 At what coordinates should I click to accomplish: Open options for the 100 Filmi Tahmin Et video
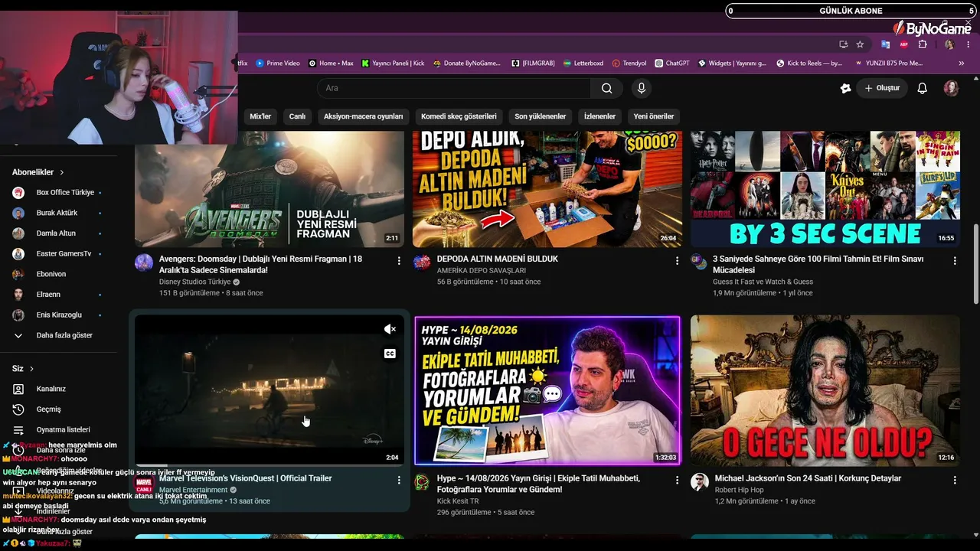coord(955,261)
